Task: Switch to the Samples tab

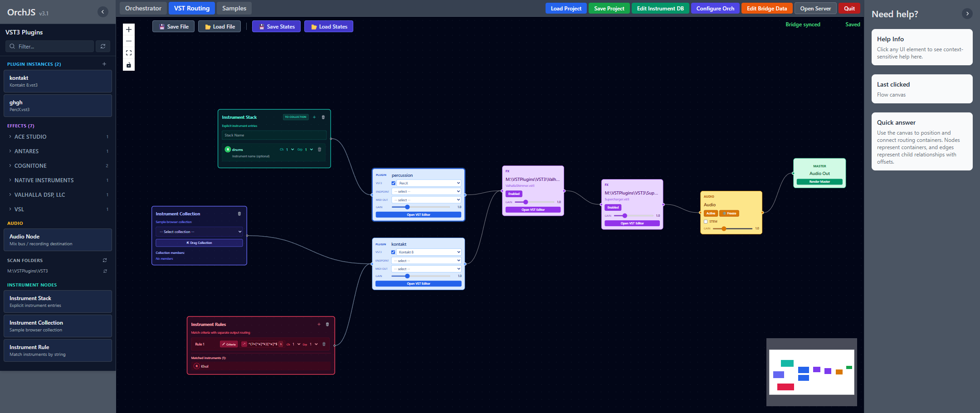Action: point(234,8)
